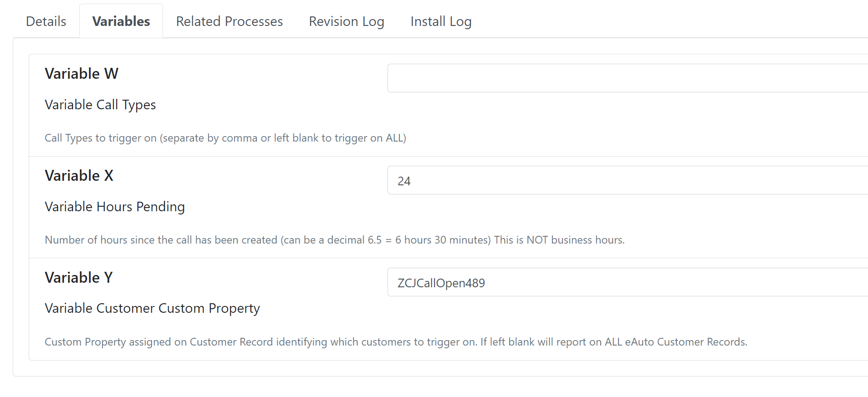Click the 'Custom Property assigned on Customer Record' description
This screenshot has width=868, height=397.
click(x=396, y=342)
